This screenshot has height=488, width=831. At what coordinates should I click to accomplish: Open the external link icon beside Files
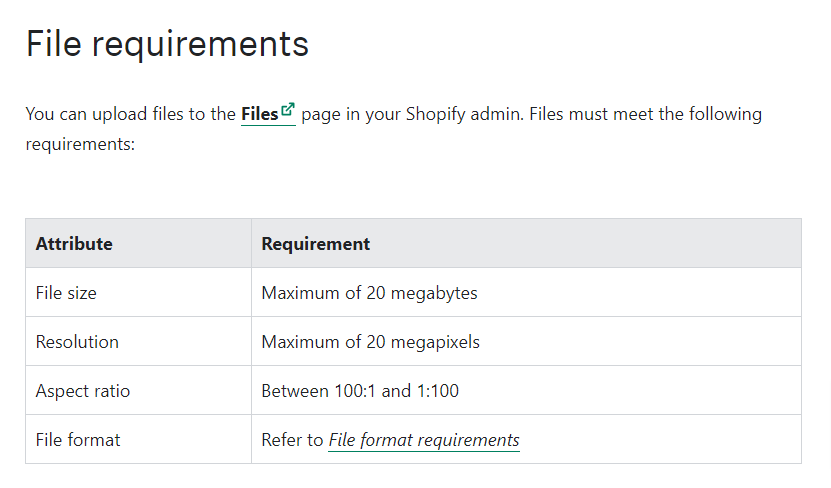288,109
